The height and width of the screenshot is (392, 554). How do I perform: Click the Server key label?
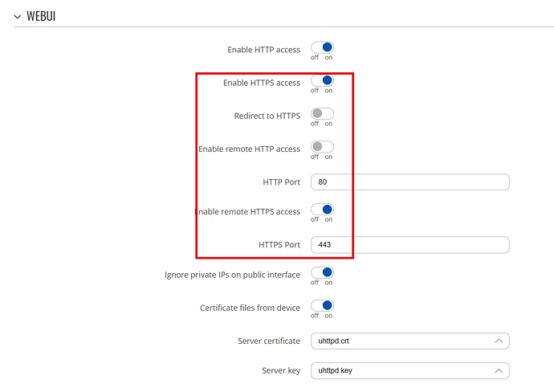281,371
